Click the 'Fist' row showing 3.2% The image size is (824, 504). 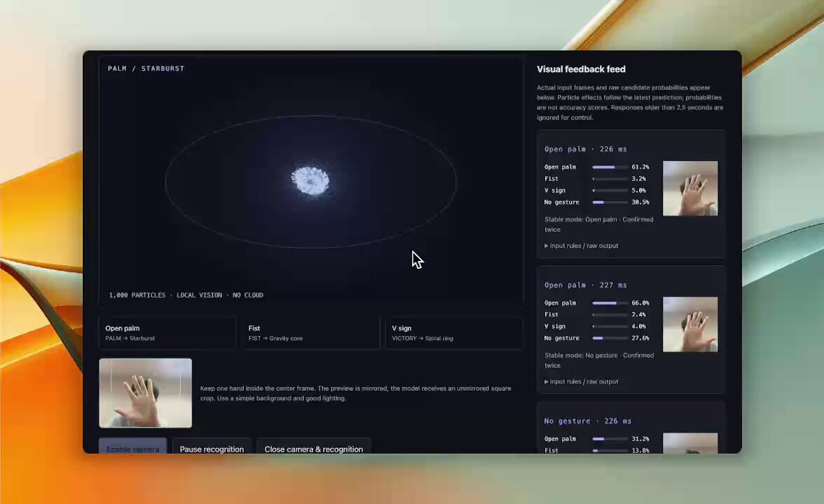(597, 178)
